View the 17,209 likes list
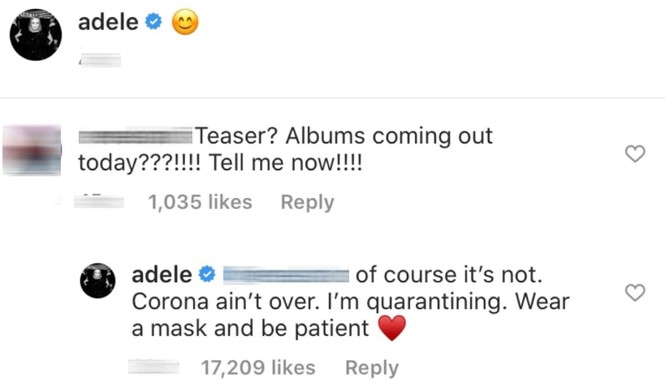Viewport: 665px width, 383px height. [258, 368]
